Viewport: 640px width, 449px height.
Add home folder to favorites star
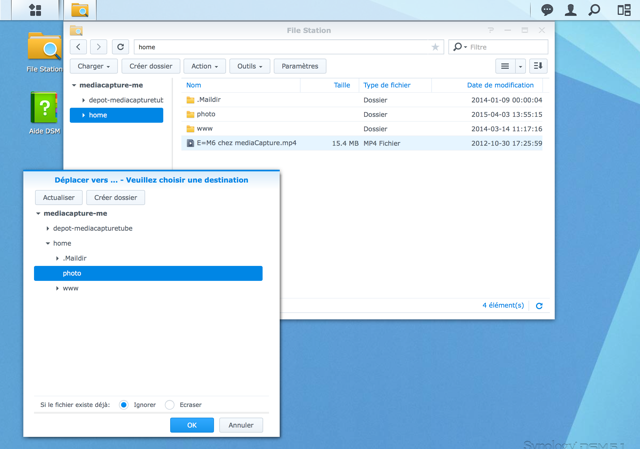[x=435, y=47]
